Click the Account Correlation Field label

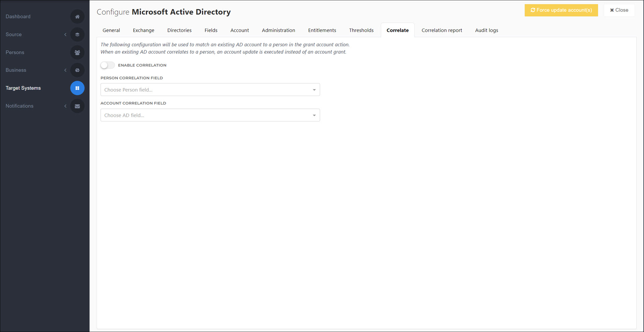point(133,103)
